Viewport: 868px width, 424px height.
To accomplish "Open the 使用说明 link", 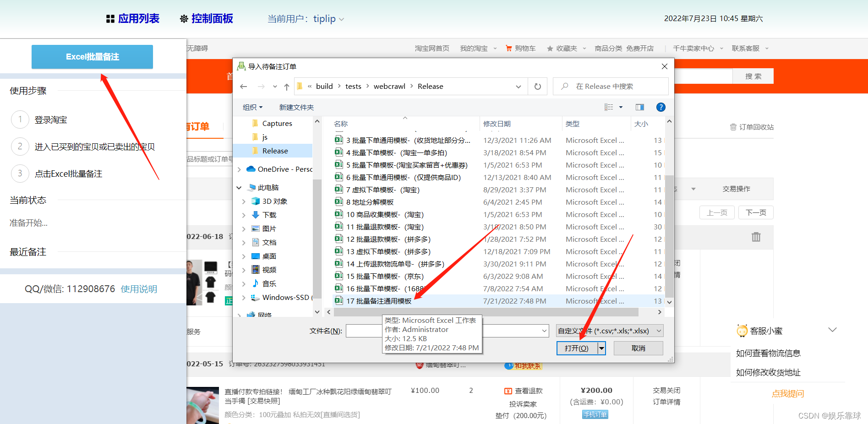I will pyautogui.click(x=139, y=289).
